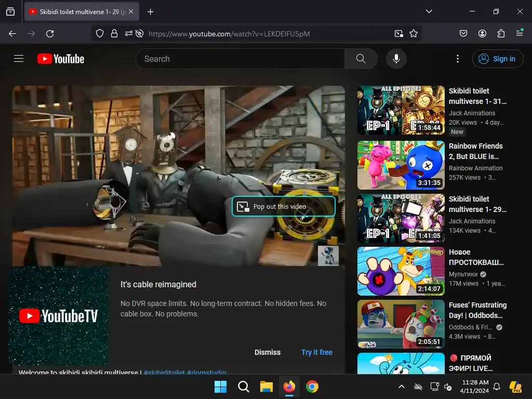Bookmark this page with star icon
Image resolution: width=532 pixels, height=399 pixels.
[413, 34]
